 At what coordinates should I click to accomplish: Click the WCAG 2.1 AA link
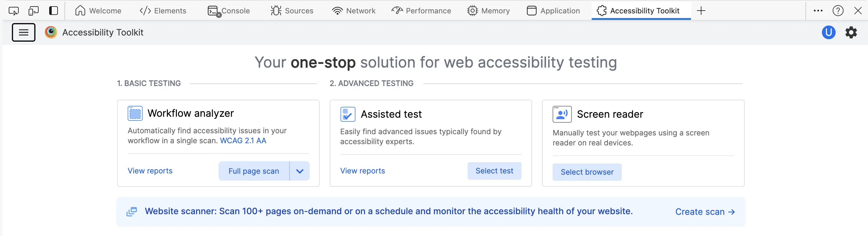(243, 141)
